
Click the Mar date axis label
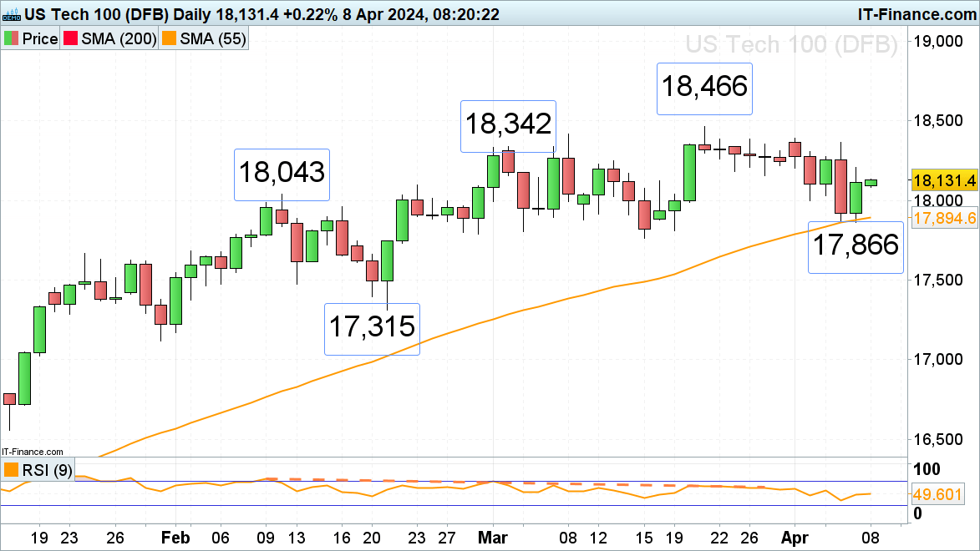(492, 538)
